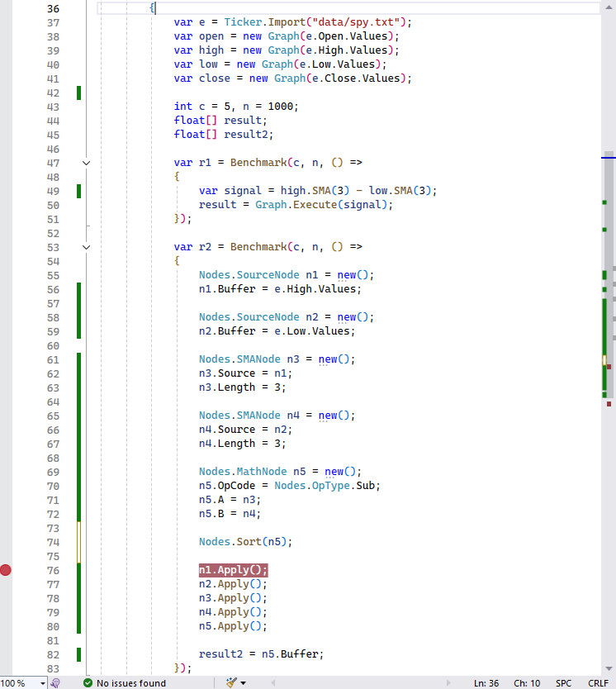Click Graph.Execute(signal) on line 50
Image resolution: width=616 pixels, height=689 pixels.
click(321, 205)
